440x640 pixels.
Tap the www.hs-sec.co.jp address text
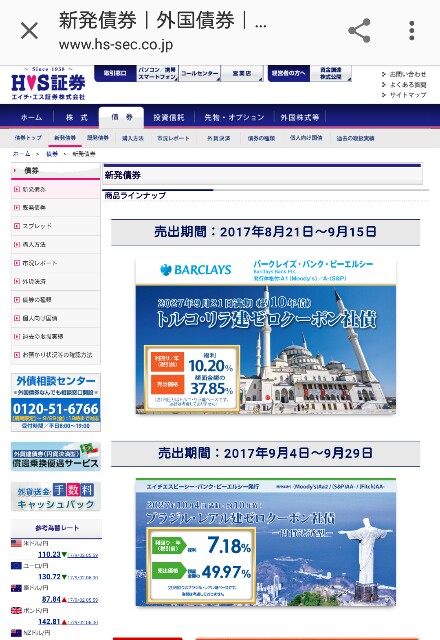pyautogui.click(x=116, y=44)
